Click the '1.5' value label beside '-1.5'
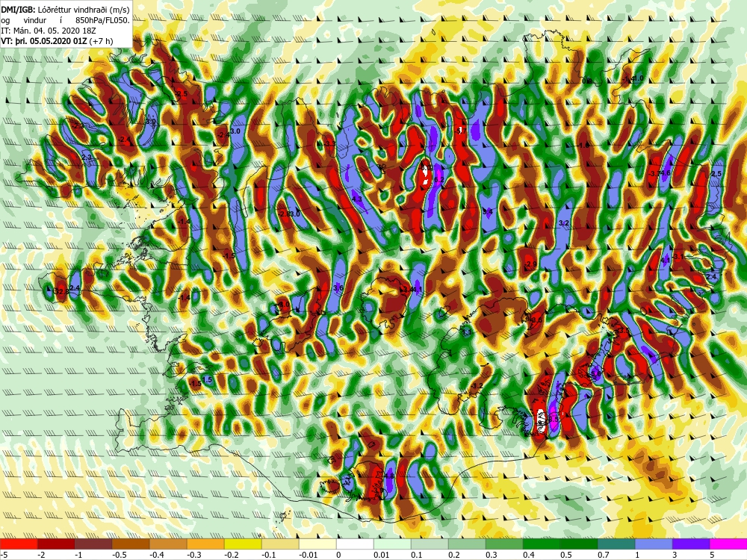This screenshot has height=560, width=747. [207, 380]
